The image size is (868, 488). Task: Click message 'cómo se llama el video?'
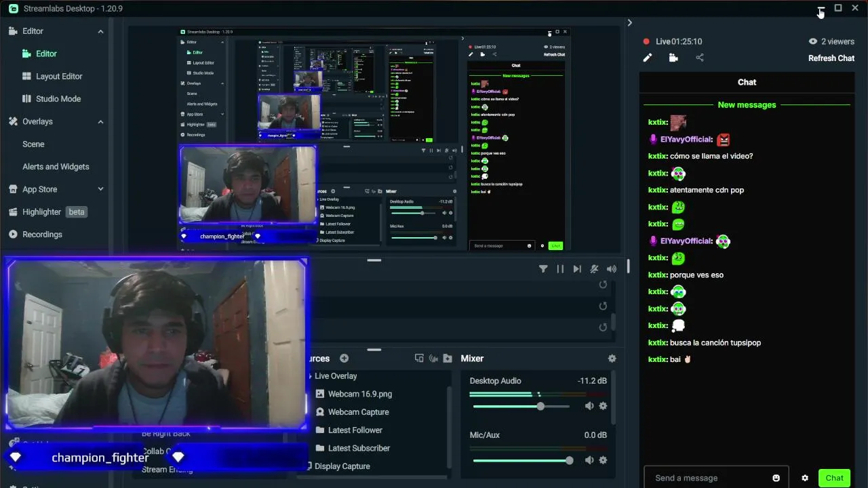coord(711,157)
